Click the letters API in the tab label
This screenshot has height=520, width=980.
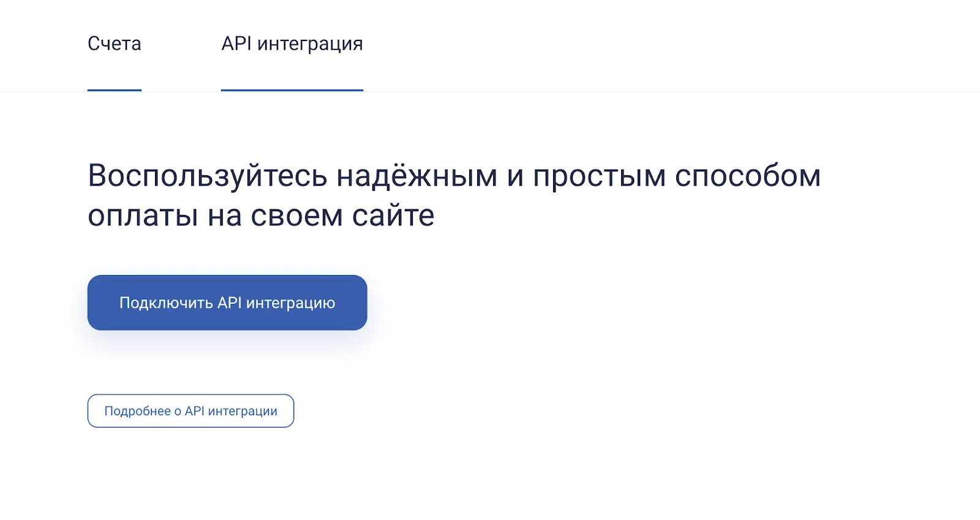pos(236,44)
